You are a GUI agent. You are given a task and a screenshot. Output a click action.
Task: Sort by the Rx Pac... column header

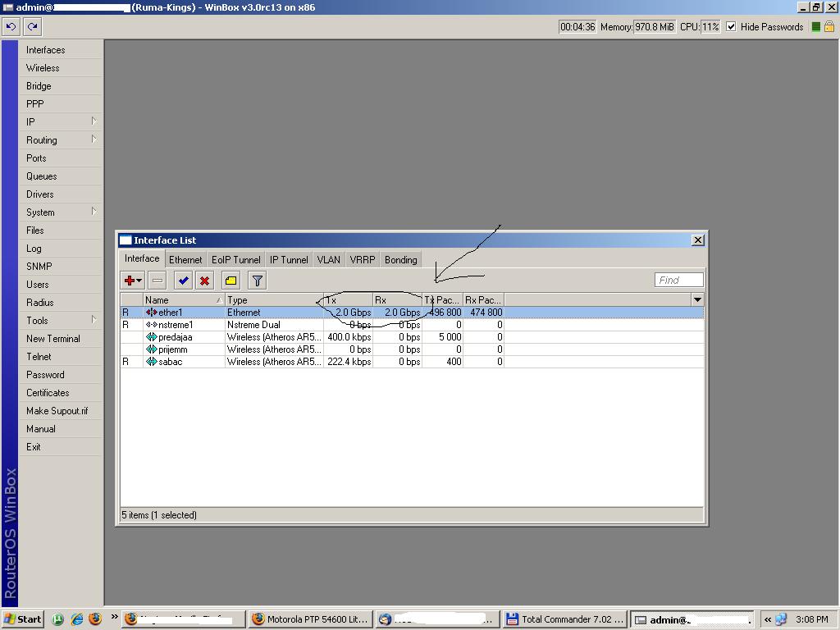pos(483,300)
